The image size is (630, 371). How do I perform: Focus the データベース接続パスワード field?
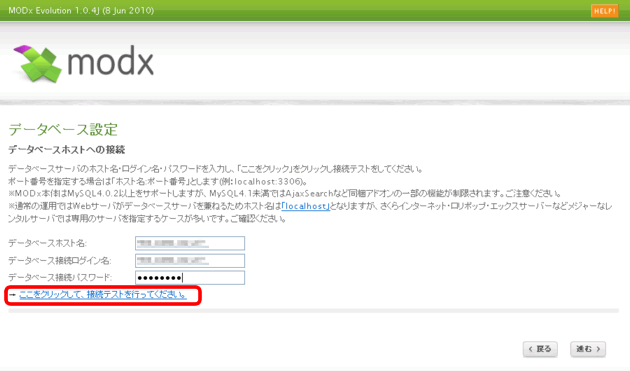coord(190,278)
